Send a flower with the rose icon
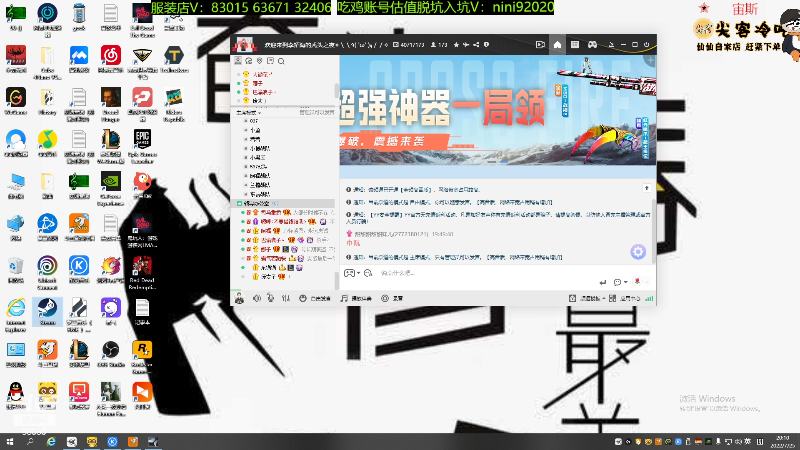The height and width of the screenshot is (450, 800). 637,281
